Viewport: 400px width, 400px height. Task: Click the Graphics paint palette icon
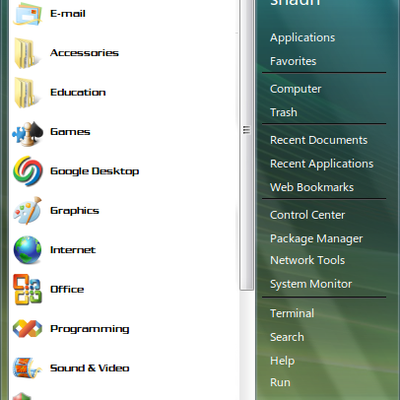pos(28,211)
